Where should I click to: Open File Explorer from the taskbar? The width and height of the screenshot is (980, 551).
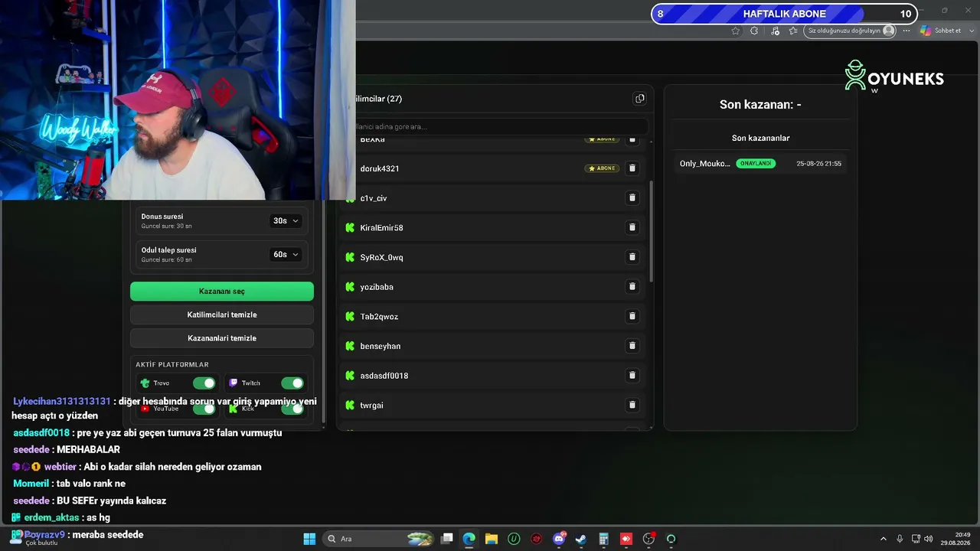[x=492, y=539]
